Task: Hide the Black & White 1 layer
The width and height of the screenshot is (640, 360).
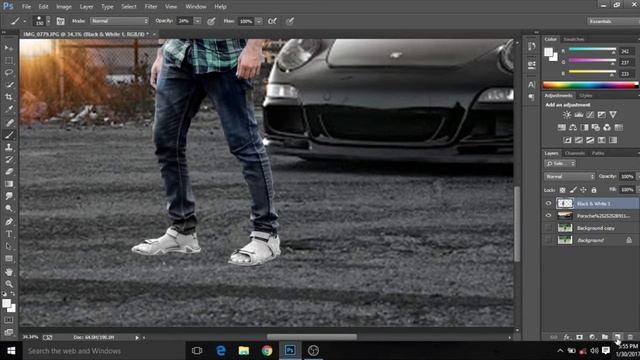Action: pos(549,203)
